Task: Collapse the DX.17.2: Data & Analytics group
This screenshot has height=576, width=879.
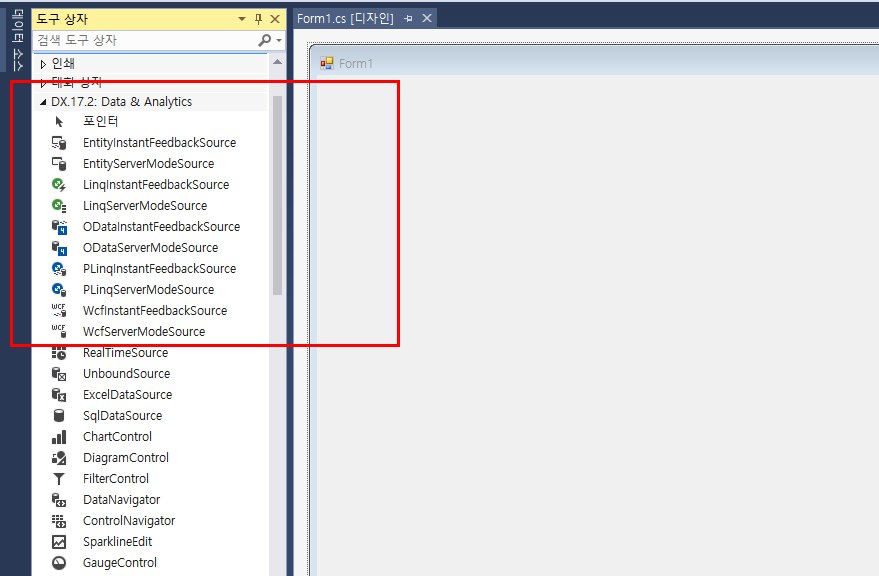Action: tap(43, 102)
